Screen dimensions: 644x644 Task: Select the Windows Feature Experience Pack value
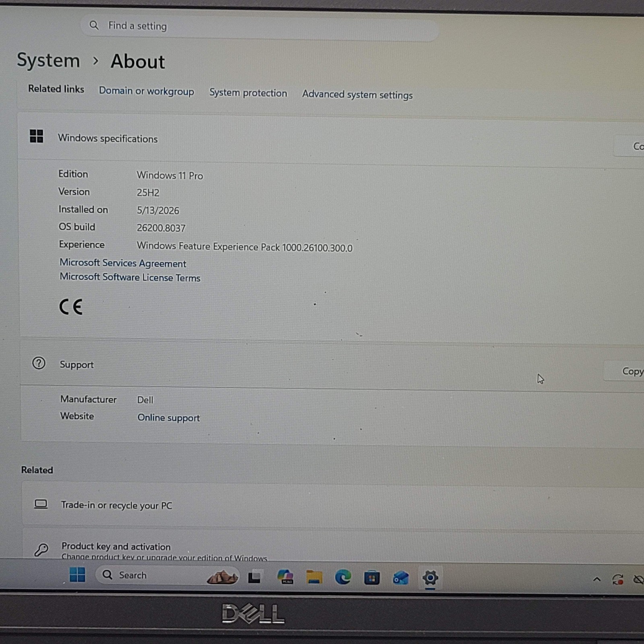point(245,247)
